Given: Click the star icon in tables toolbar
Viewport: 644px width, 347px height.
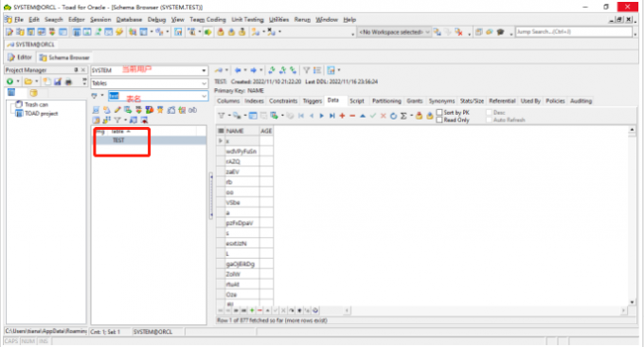Looking at the screenshot, I should point(160,110).
